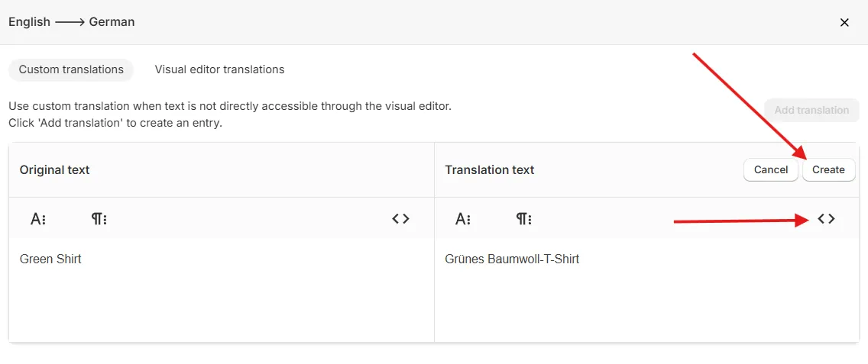This screenshot has height=364, width=868.
Task: Click the Create button
Action: click(829, 170)
